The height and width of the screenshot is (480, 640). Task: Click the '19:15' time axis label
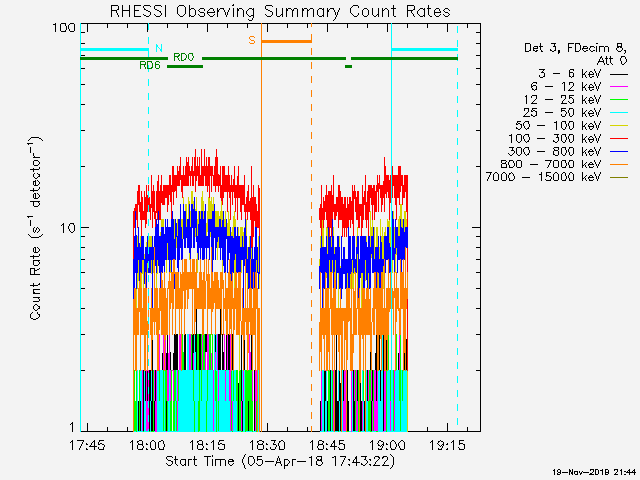pyautogui.click(x=447, y=445)
